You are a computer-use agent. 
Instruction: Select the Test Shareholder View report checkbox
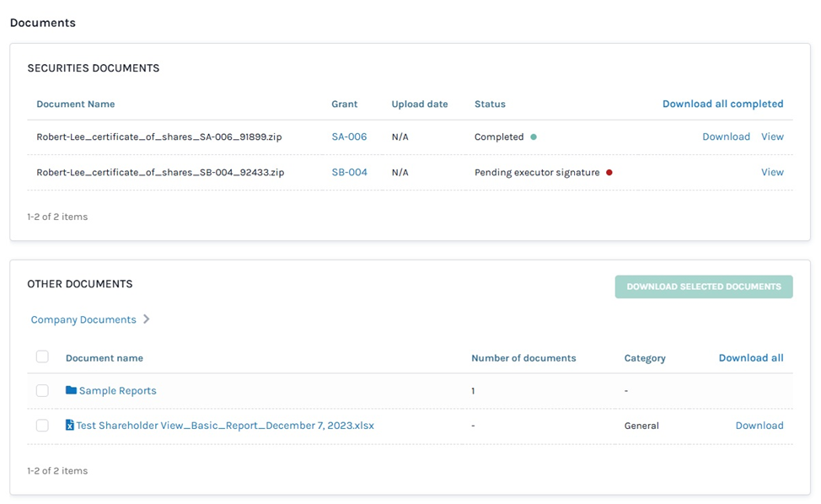pos(42,426)
